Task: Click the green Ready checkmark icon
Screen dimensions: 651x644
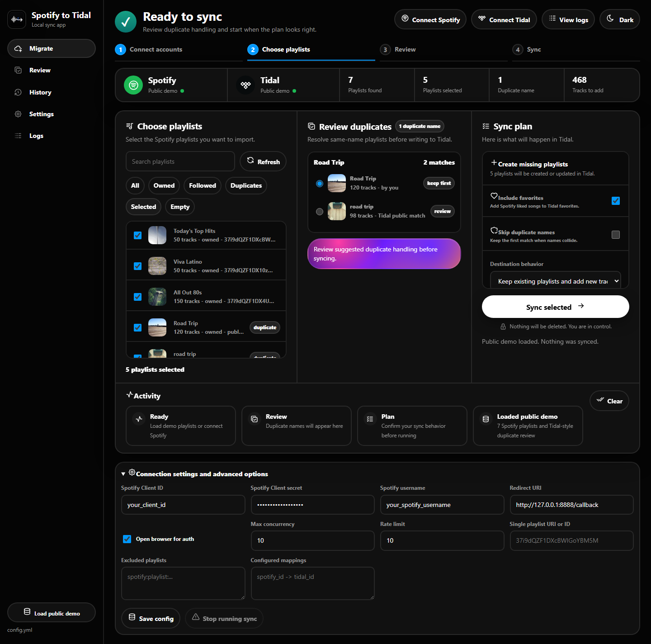Action: (x=126, y=22)
